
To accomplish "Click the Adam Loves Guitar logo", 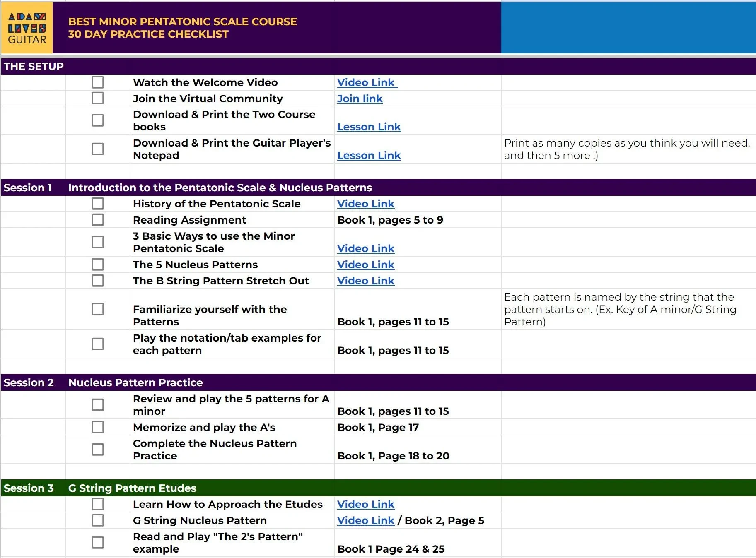I will tap(27, 28).
